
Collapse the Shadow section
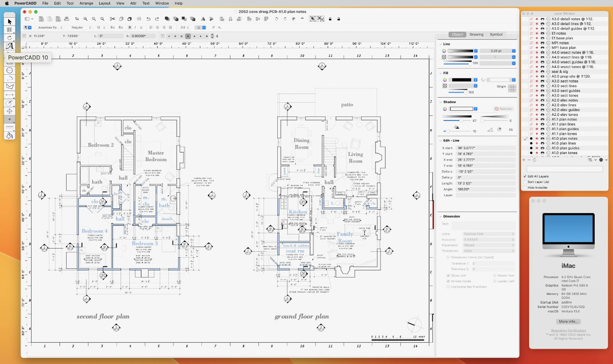click(440, 102)
